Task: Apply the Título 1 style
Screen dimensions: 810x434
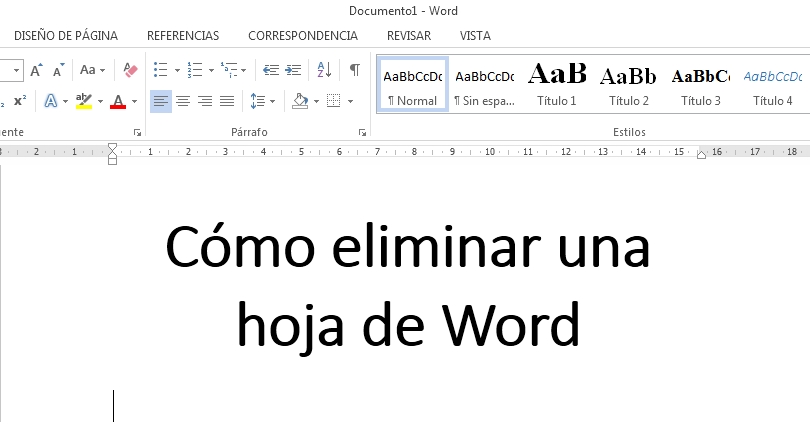Action: (556, 84)
